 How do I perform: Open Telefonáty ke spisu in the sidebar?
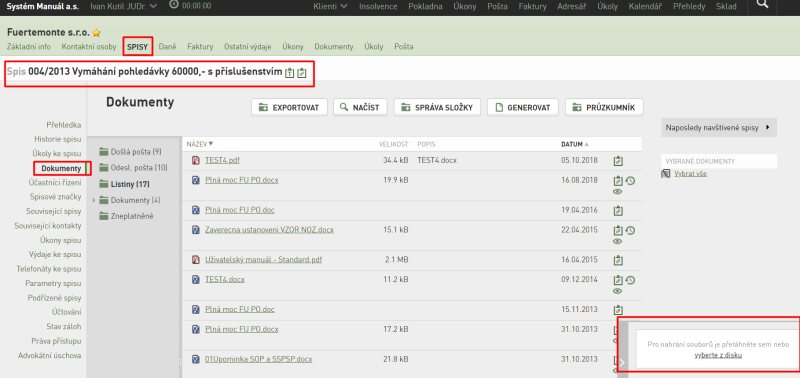(49, 269)
